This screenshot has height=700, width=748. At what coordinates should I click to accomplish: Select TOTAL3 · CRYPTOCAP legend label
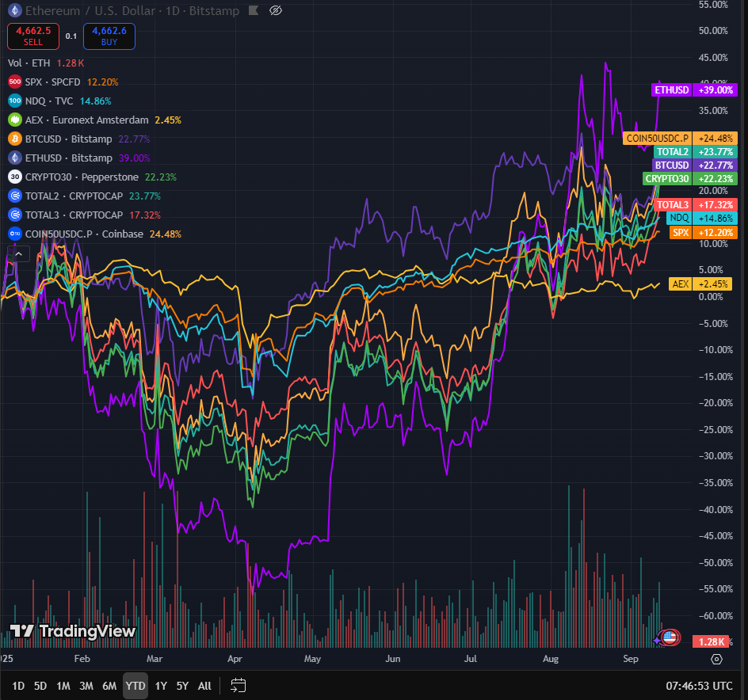(x=74, y=215)
